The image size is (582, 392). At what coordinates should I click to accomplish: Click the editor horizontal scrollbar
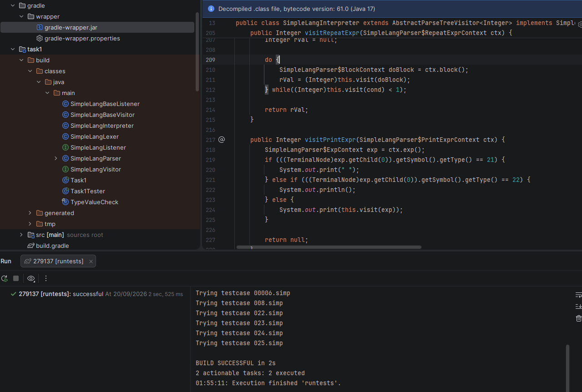pos(329,247)
